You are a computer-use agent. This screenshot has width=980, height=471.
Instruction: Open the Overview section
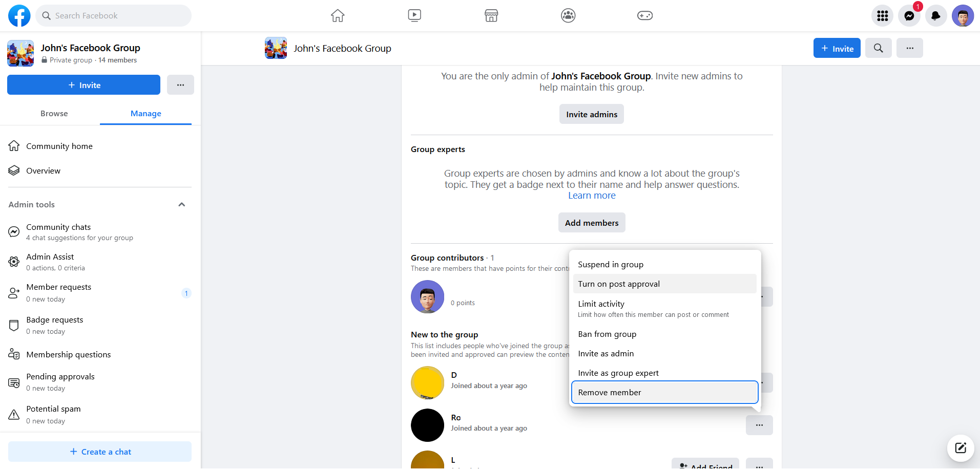tap(100, 170)
